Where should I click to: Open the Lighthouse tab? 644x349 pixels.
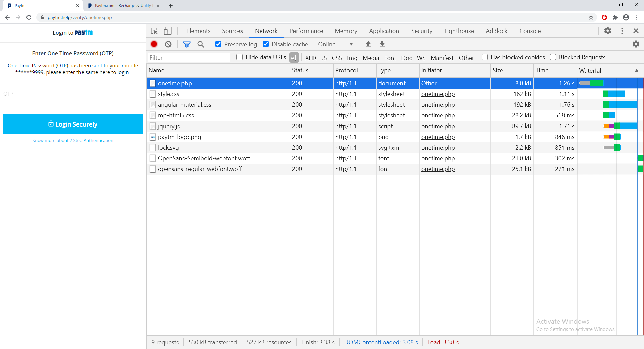(459, 31)
